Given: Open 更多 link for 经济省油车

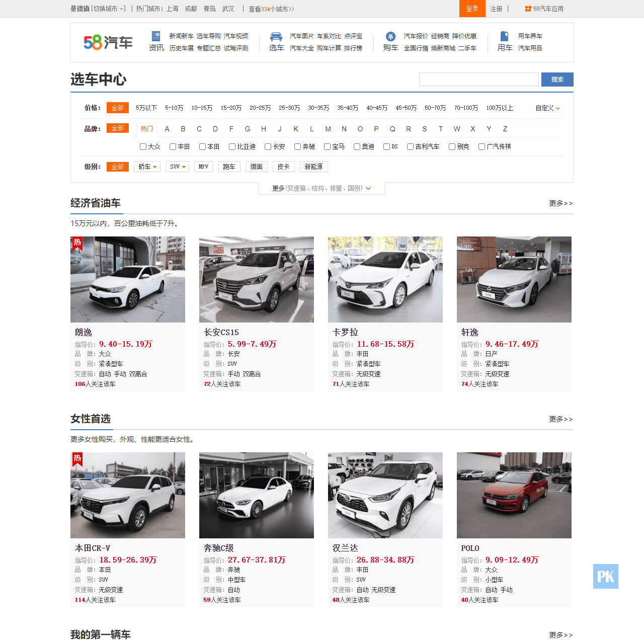Looking at the screenshot, I should [x=561, y=203].
